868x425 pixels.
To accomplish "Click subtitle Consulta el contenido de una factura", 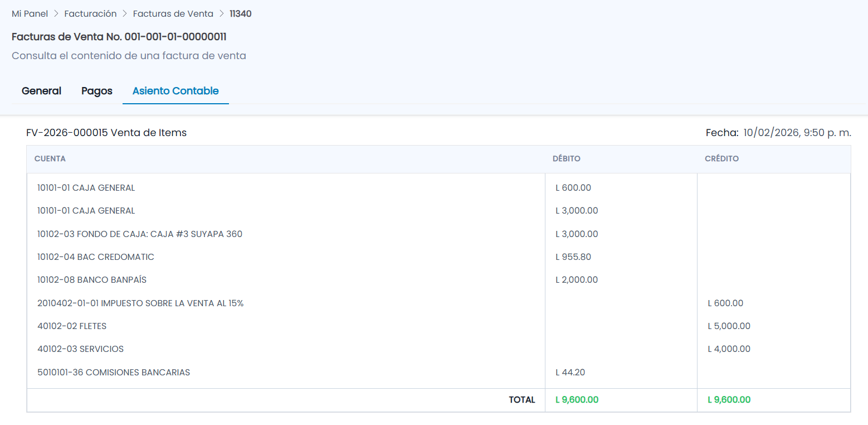I will (129, 56).
